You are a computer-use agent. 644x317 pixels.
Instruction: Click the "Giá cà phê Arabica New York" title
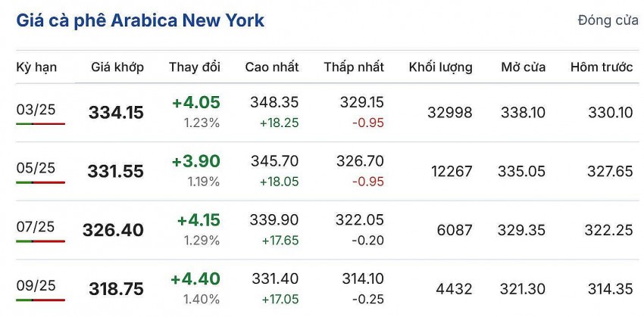point(140,20)
